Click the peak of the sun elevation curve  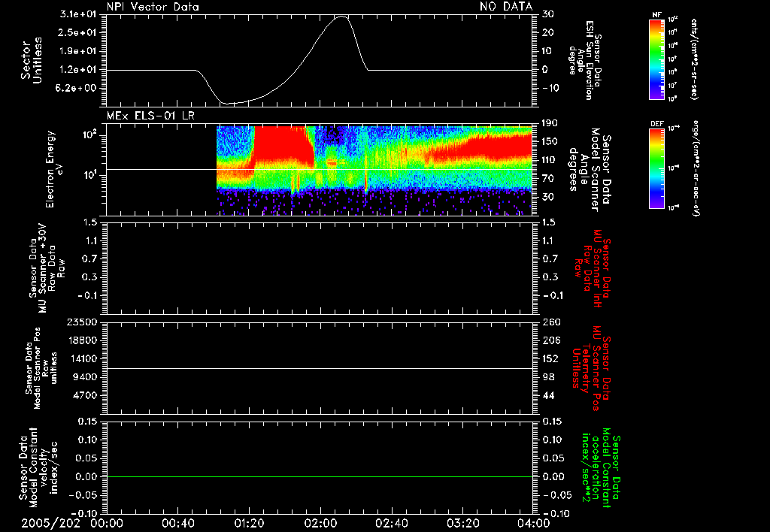click(x=342, y=17)
